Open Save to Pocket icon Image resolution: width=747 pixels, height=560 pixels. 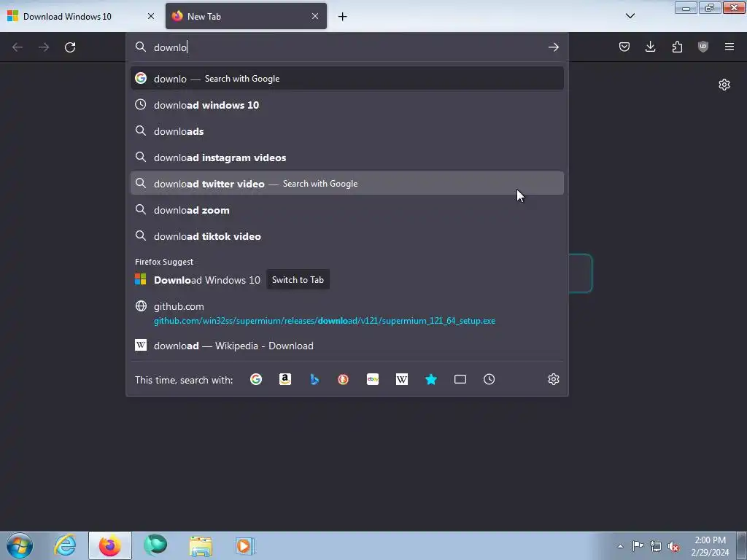[624, 47]
